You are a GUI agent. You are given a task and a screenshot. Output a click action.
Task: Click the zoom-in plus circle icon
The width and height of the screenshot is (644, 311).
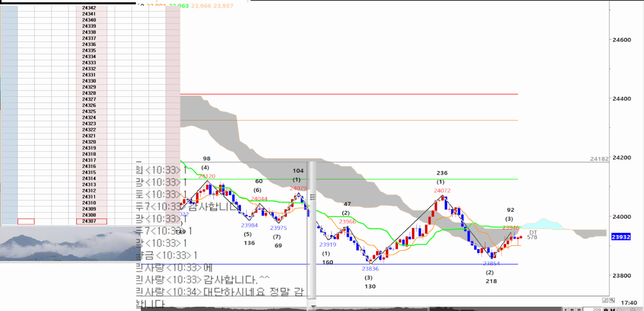(x=619, y=309)
